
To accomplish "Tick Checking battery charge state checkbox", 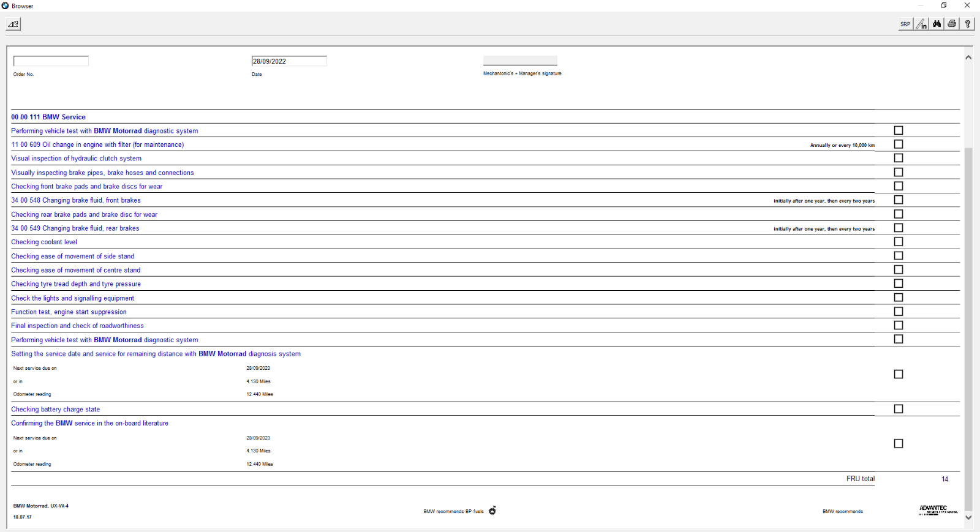I will 899,409.
